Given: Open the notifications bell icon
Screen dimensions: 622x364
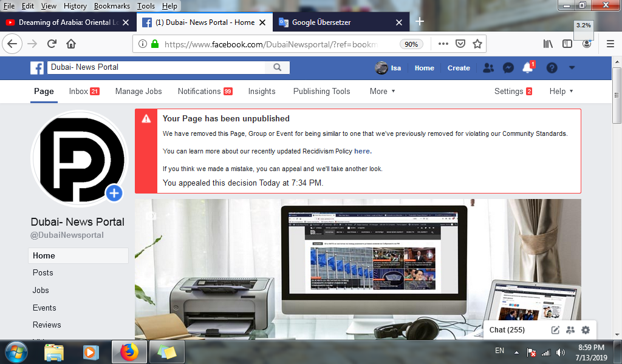Looking at the screenshot, I should click(527, 68).
